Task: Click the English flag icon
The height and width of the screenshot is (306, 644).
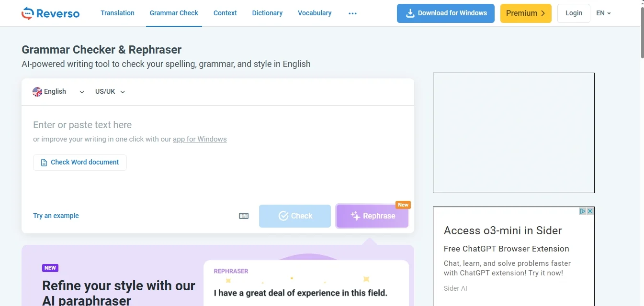Action: tap(37, 92)
